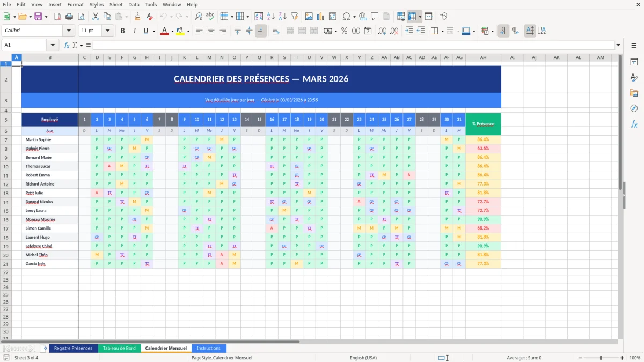Open the Styles panel in sidebar
The width and height of the screenshot is (644, 362).
click(634, 78)
